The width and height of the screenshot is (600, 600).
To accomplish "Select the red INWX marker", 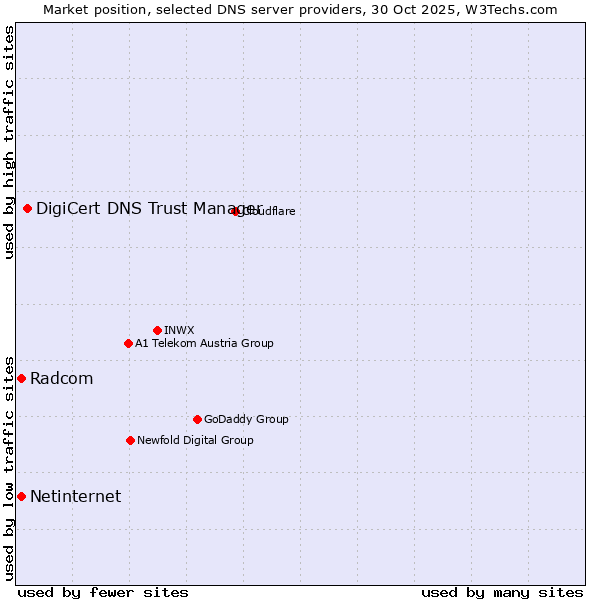I will pyautogui.click(x=158, y=330).
